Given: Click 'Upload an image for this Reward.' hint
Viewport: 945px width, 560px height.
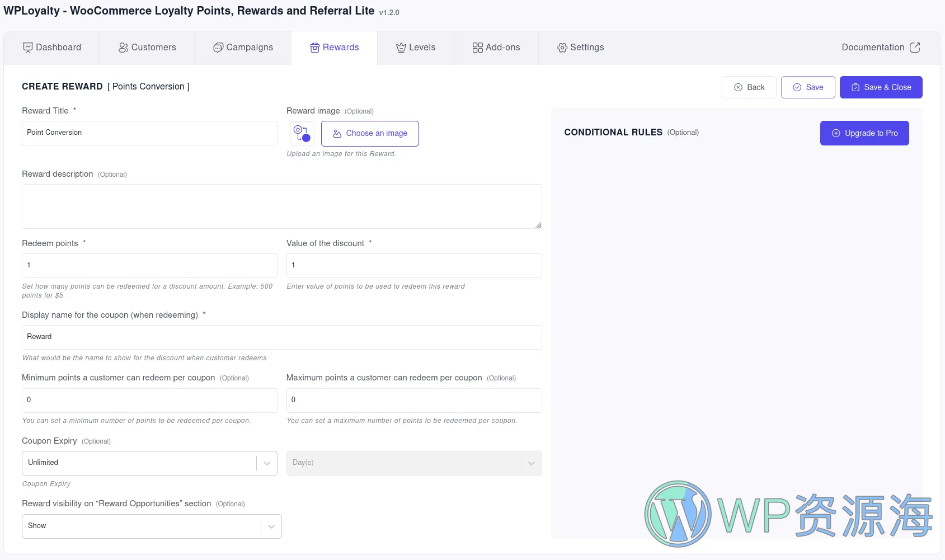Looking at the screenshot, I should (x=341, y=154).
